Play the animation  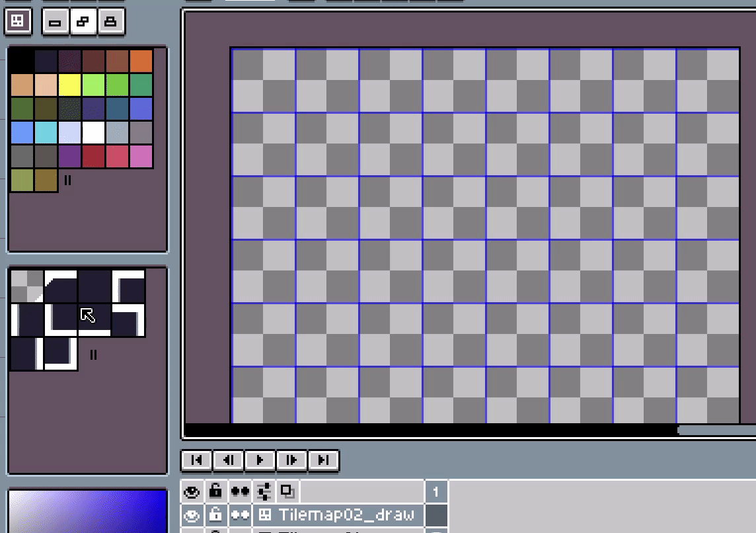260,460
